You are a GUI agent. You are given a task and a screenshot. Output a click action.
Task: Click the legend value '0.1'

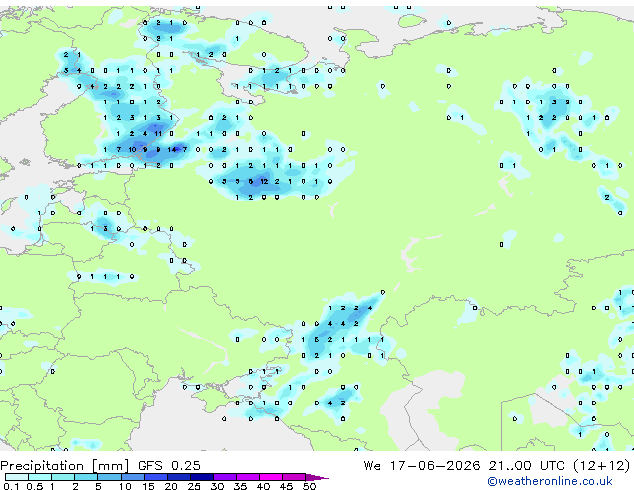pos(11,486)
